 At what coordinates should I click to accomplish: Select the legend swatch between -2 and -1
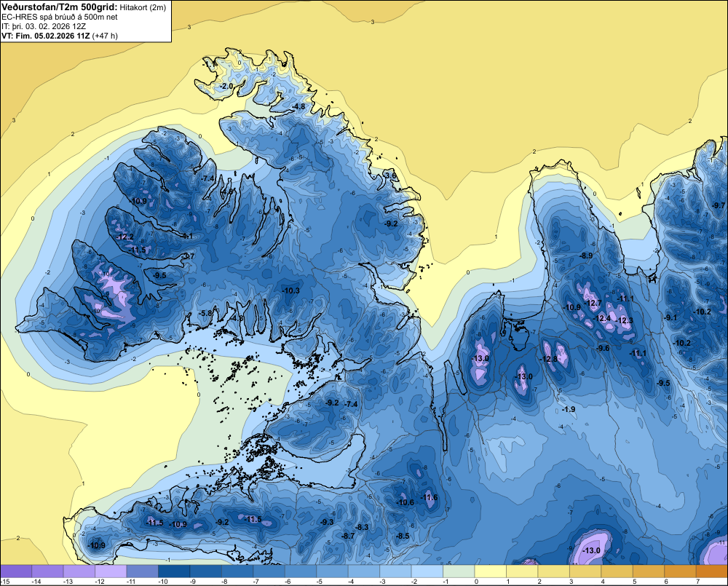pyautogui.click(x=427, y=571)
